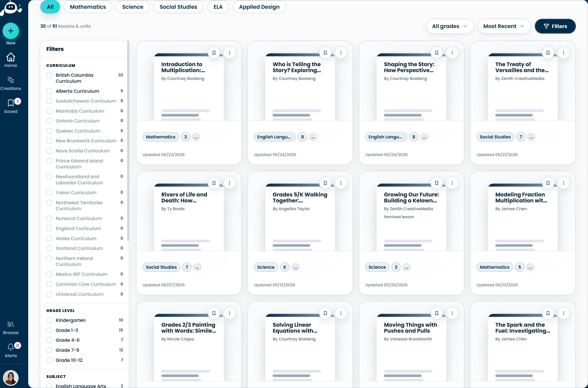Select the Science subject tab
This screenshot has height=388, width=588.
coord(133,7)
